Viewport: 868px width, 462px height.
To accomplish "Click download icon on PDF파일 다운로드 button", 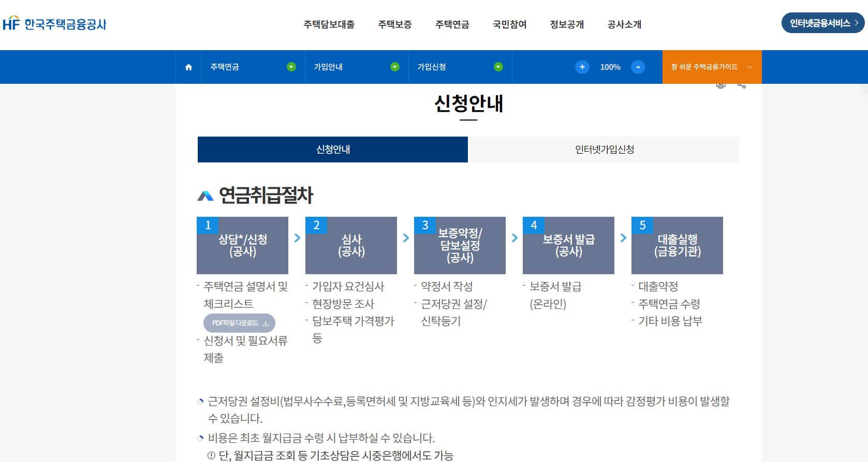I will click(x=266, y=323).
